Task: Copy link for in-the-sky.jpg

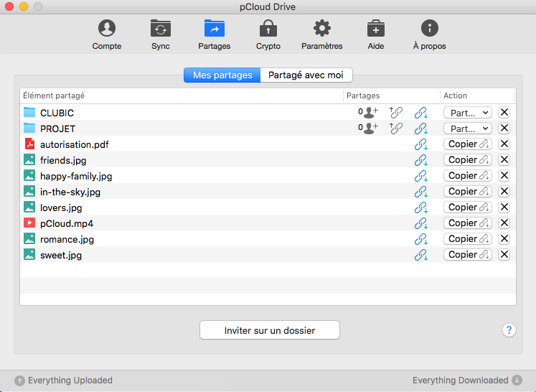Action: pos(468,191)
